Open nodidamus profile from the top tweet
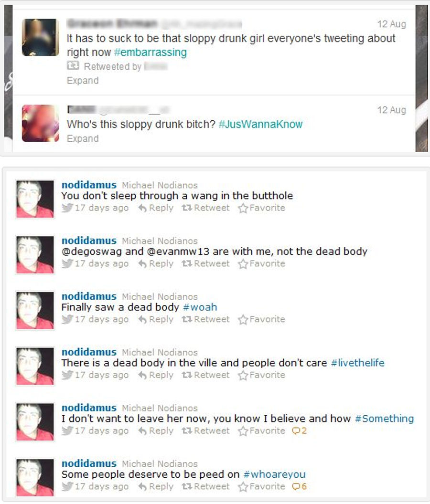The height and width of the screenshot is (504, 430). tap(89, 185)
